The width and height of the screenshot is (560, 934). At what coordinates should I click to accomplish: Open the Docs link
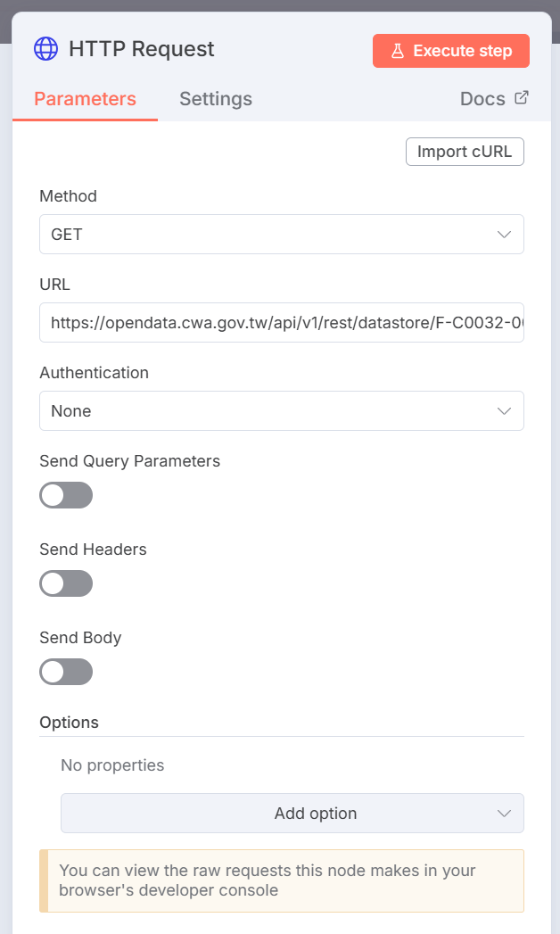tap(483, 99)
